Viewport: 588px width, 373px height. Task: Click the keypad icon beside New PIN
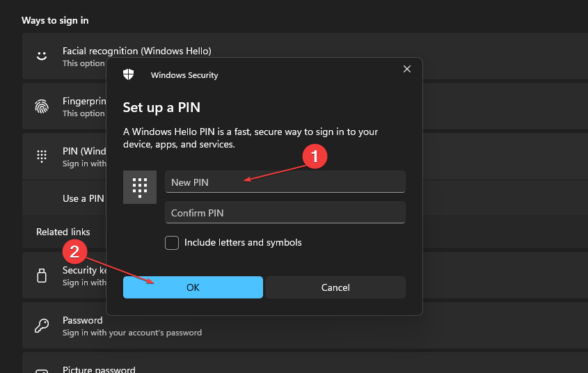pos(140,186)
